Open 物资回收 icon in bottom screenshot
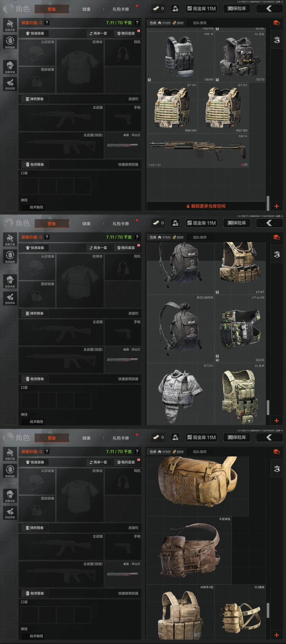The image size is (286, 644). [x=10, y=471]
